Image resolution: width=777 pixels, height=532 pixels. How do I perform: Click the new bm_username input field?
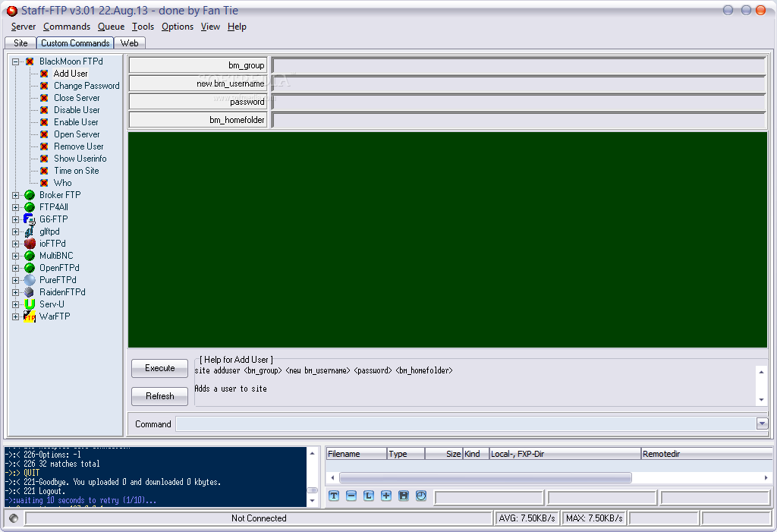(519, 83)
